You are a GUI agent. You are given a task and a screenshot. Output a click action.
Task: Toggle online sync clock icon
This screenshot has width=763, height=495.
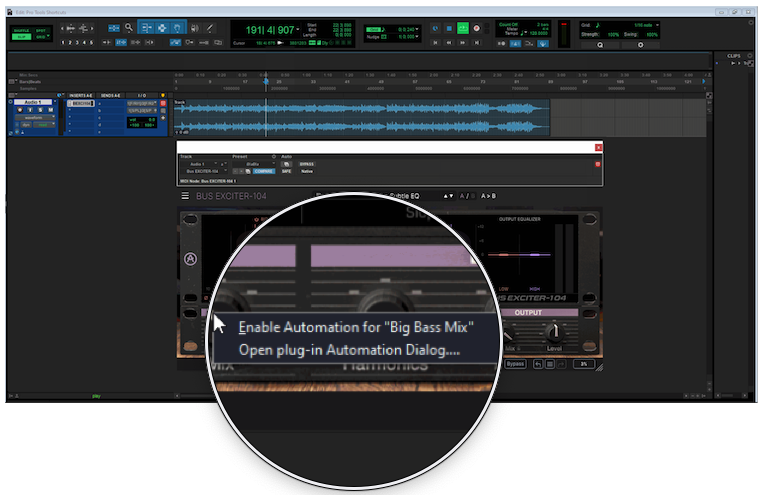click(436, 29)
